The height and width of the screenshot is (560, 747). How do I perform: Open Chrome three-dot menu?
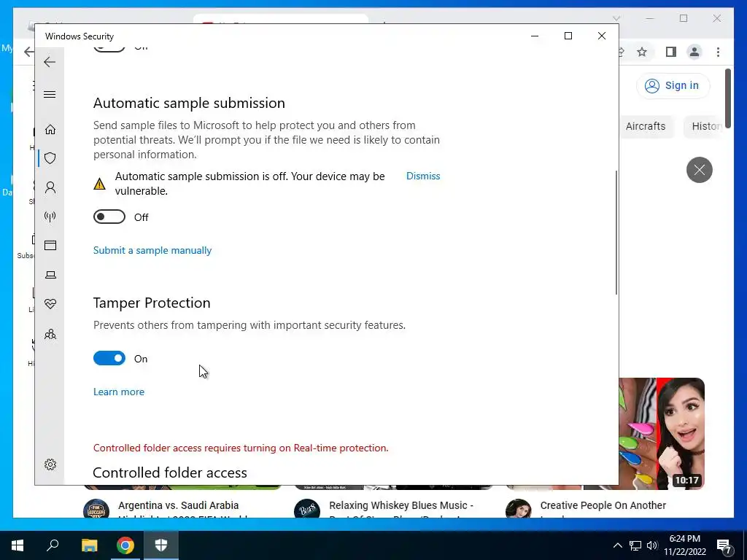coord(718,52)
